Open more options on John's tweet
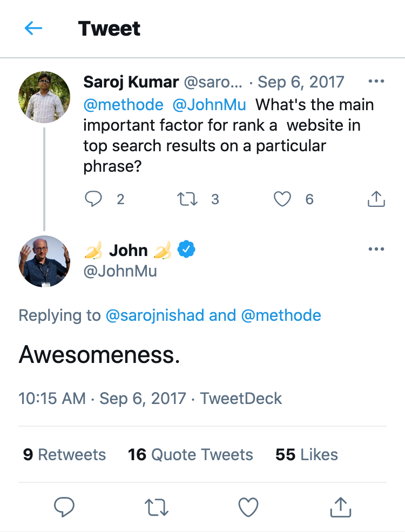405x532 pixels. [376, 249]
